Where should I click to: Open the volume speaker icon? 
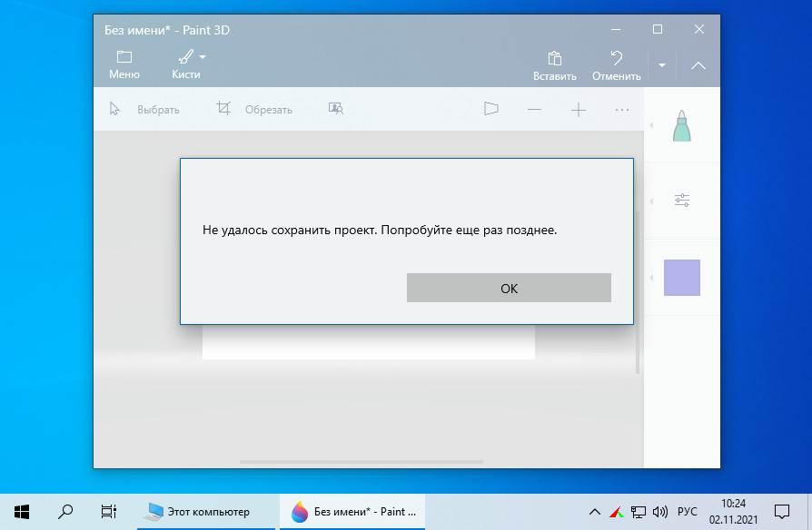coord(659,512)
